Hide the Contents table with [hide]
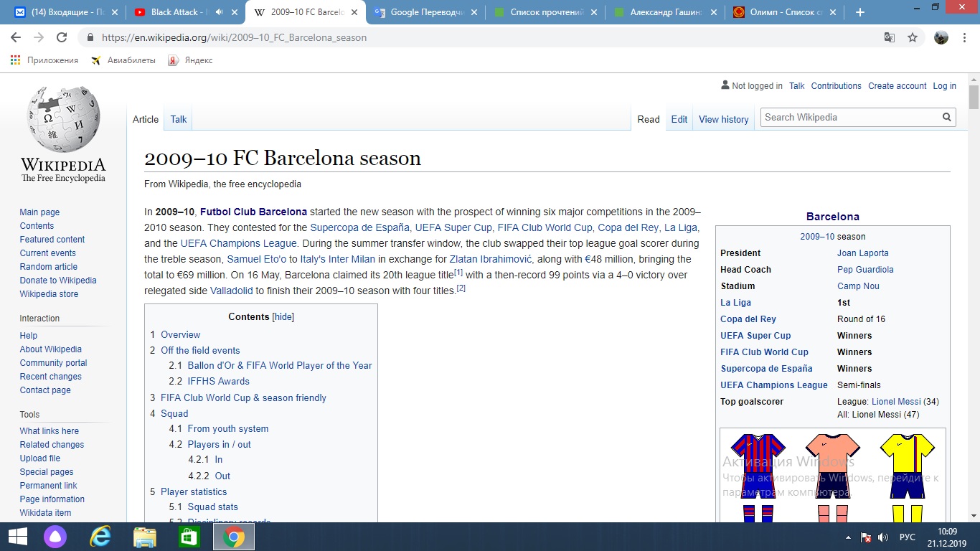Image resolution: width=980 pixels, height=551 pixels. point(283,316)
